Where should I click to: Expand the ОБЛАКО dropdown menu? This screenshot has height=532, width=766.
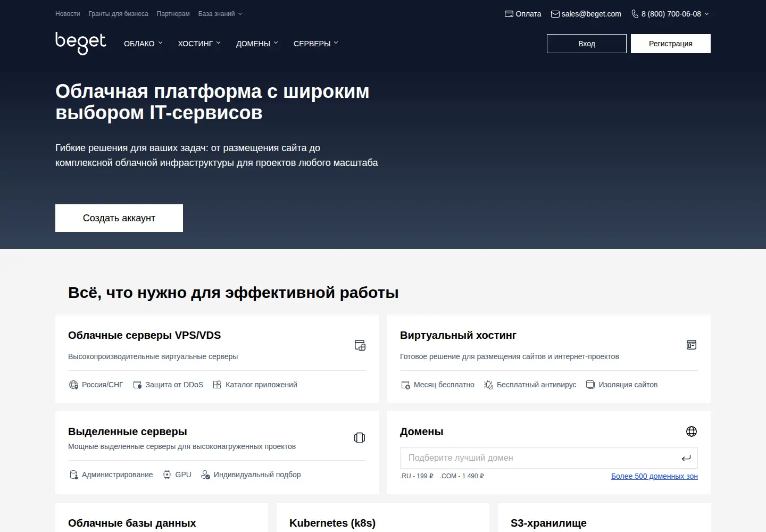pos(143,44)
